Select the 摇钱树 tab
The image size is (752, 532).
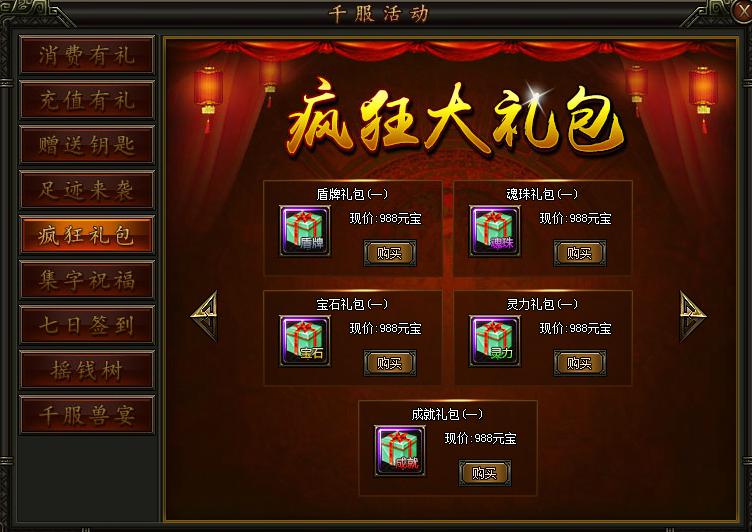[87, 370]
